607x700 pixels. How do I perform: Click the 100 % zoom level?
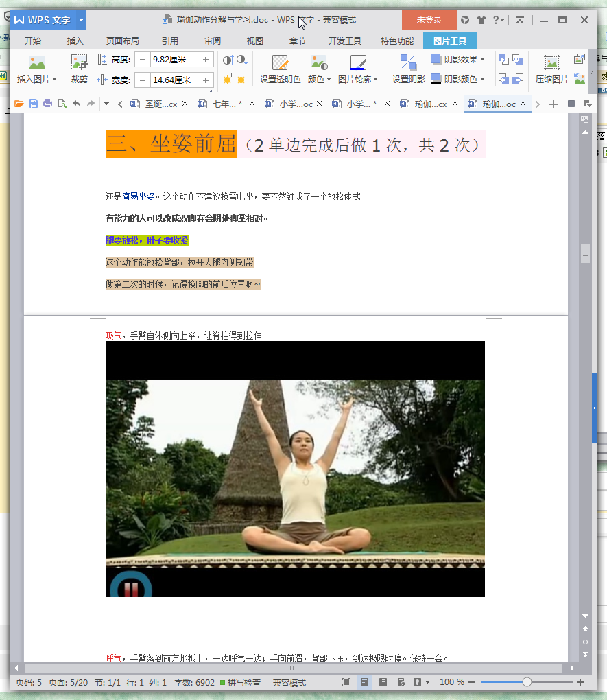click(x=452, y=682)
